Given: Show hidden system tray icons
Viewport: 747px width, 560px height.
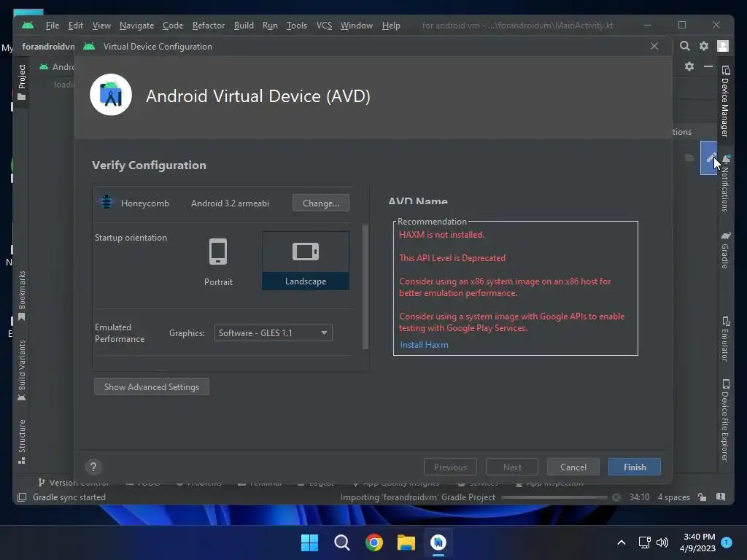Looking at the screenshot, I should 622,542.
